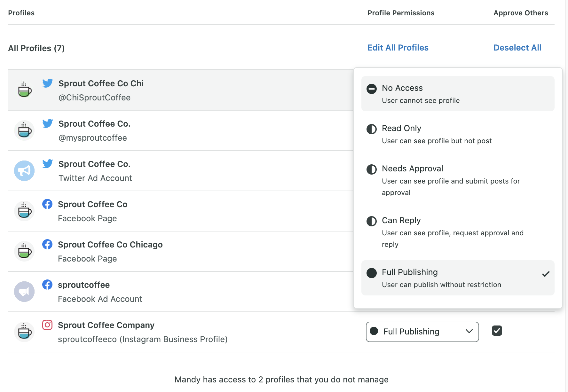Click the green coffee cup avatar for @ChiSproutCoffee
Screen dimensions: 568x392
[x=24, y=90]
